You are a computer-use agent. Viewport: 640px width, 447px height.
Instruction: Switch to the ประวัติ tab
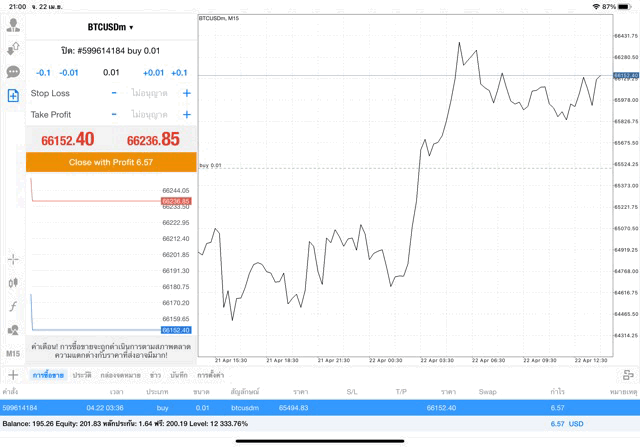[82, 374]
